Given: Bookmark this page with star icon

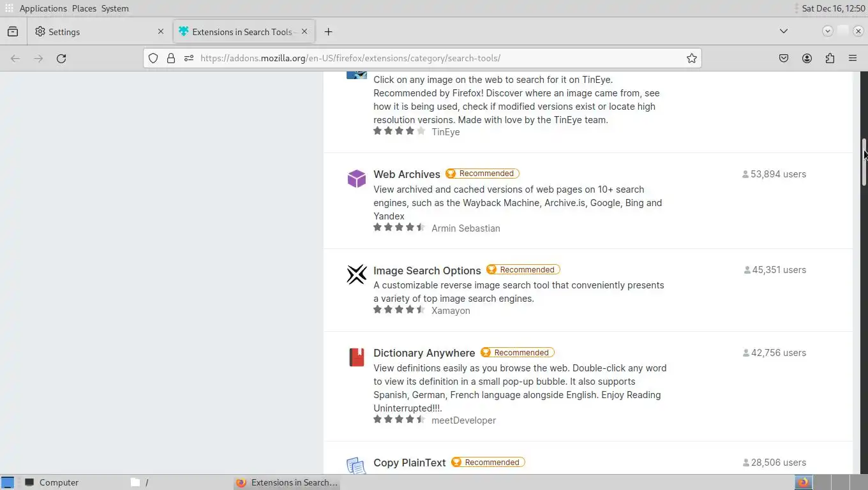Looking at the screenshot, I should [692, 58].
